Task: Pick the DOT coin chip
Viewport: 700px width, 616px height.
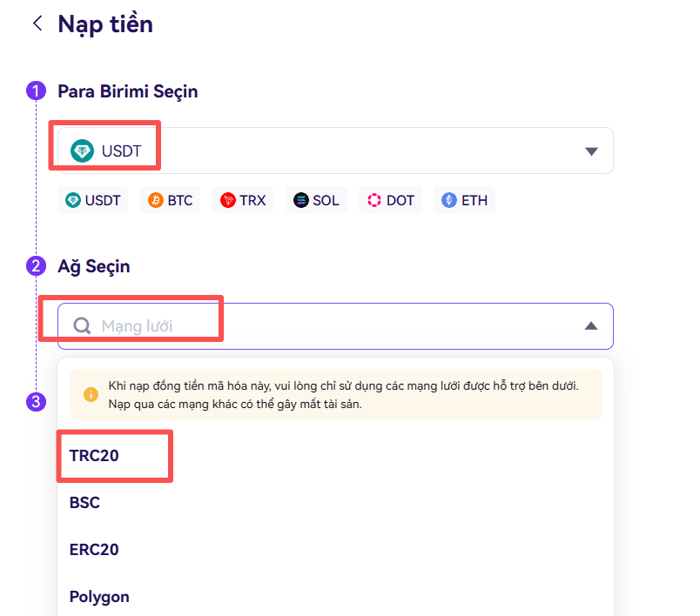Action: (391, 200)
